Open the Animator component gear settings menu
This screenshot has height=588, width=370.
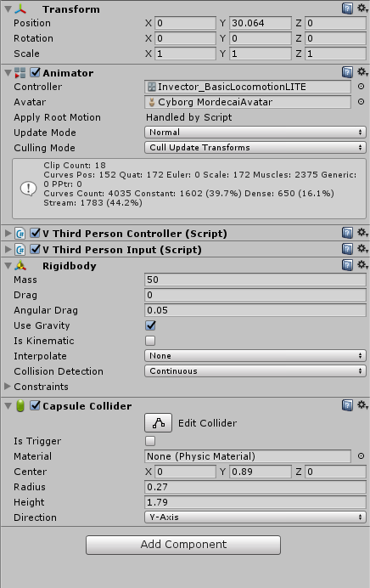click(362, 71)
